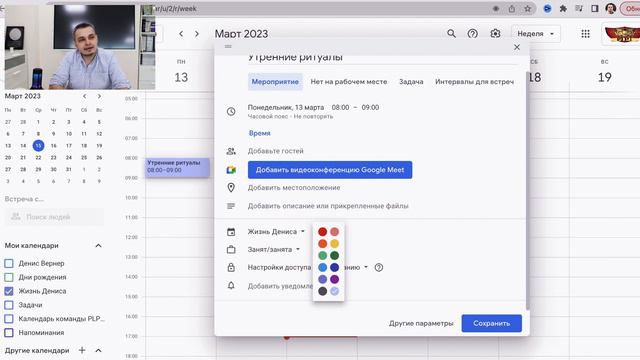
Task: Pick the yellow banana color swatch
Action: tap(334, 244)
